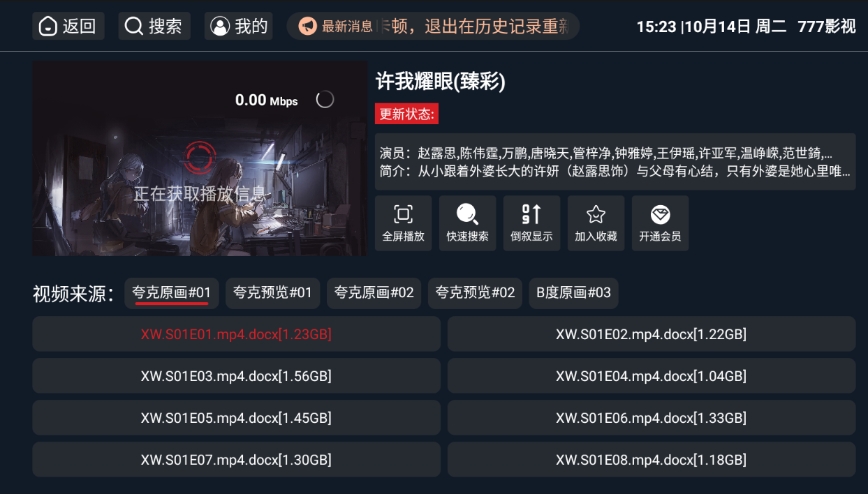868x494 pixels.
Task: Select the 夸克原画#01 source tab
Action: [x=172, y=293]
